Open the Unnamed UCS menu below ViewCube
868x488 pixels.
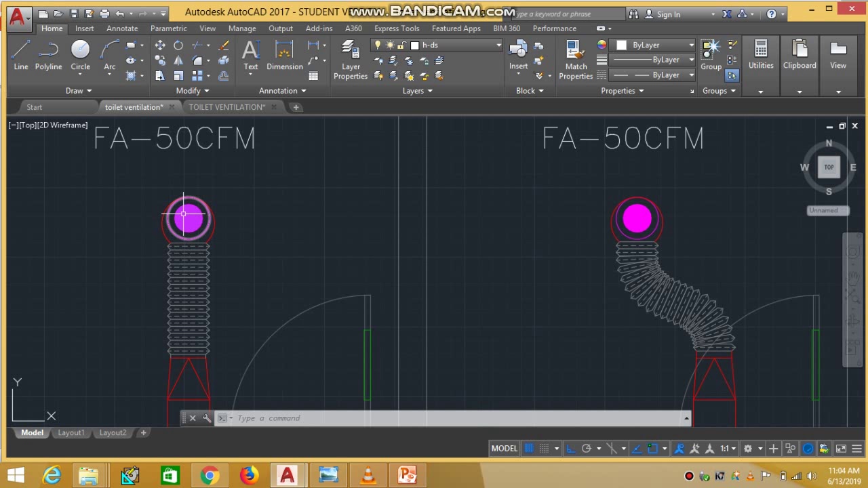pyautogui.click(x=827, y=210)
